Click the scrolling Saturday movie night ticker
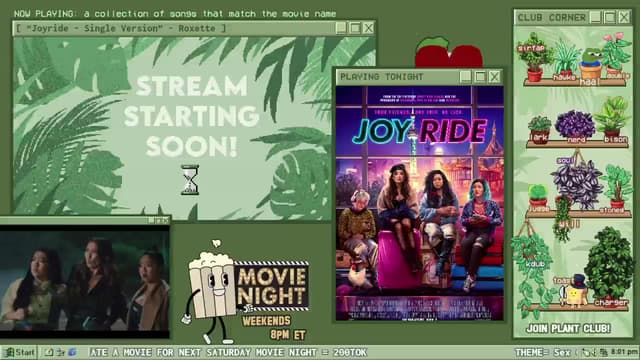 [x=228, y=352]
